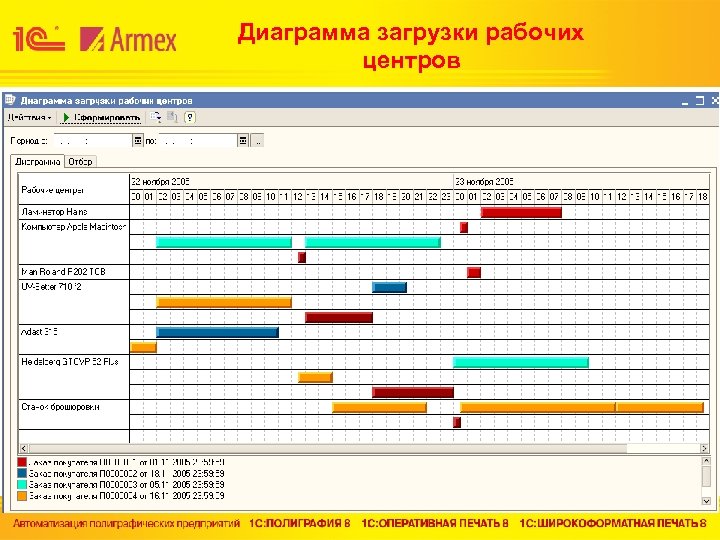The height and width of the screenshot is (540, 720).
Task: Click the short orange bar under Adast 815
Action: point(144,347)
